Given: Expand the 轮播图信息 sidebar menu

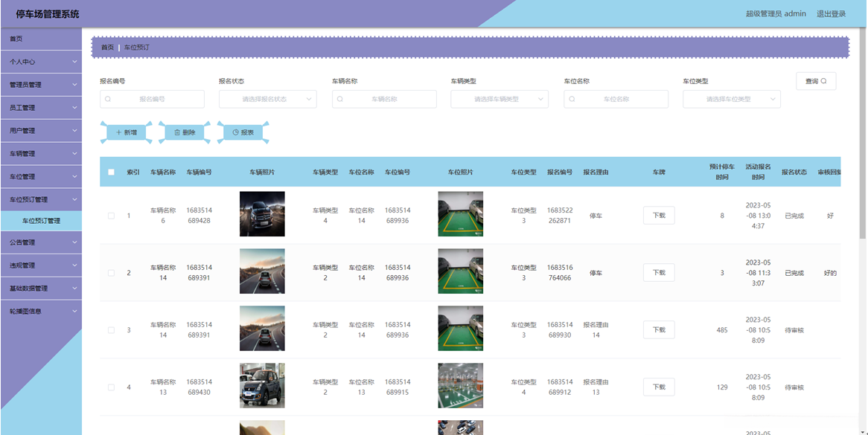Looking at the screenshot, I should pyautogui.click(x=41, y=311).
